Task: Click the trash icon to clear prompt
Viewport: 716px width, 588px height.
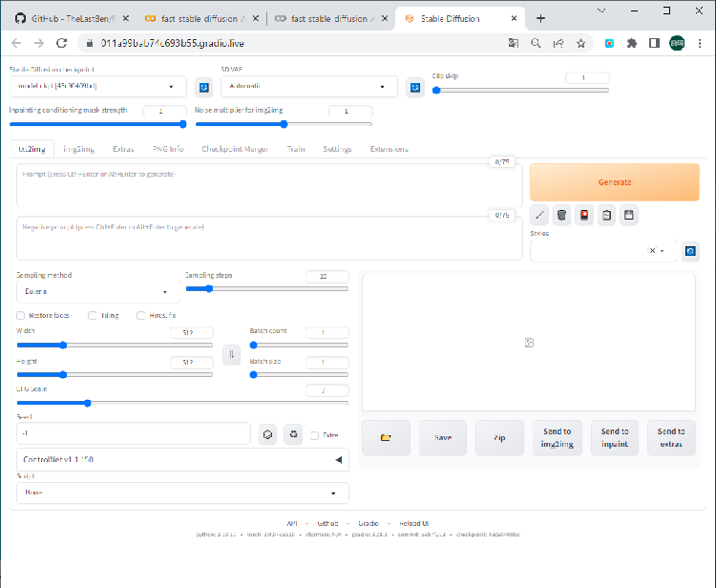Action: pos(561,215)
